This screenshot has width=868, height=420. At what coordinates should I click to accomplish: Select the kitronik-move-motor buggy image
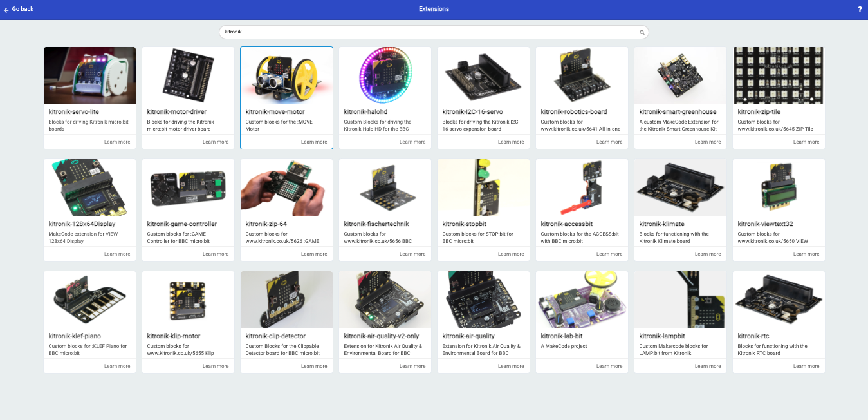coord(287,75)
